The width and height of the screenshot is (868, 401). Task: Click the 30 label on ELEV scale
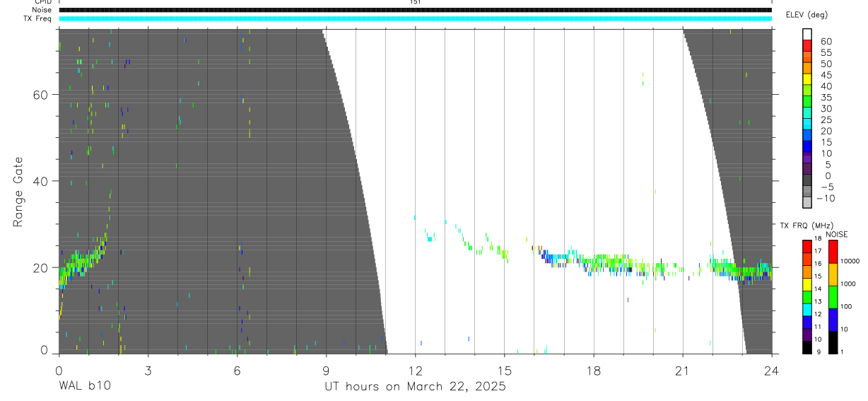coord(826,109)
